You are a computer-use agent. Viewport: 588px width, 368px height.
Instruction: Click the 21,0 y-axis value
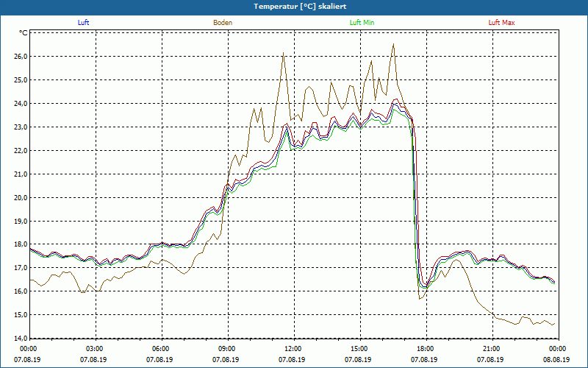click(x=21, y=174)
